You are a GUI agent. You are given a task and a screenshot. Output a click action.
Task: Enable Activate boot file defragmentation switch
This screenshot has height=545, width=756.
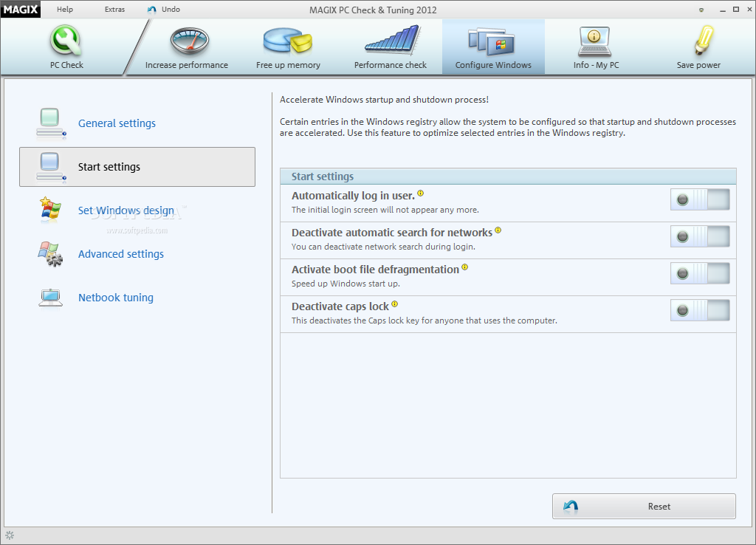(700, 273)
